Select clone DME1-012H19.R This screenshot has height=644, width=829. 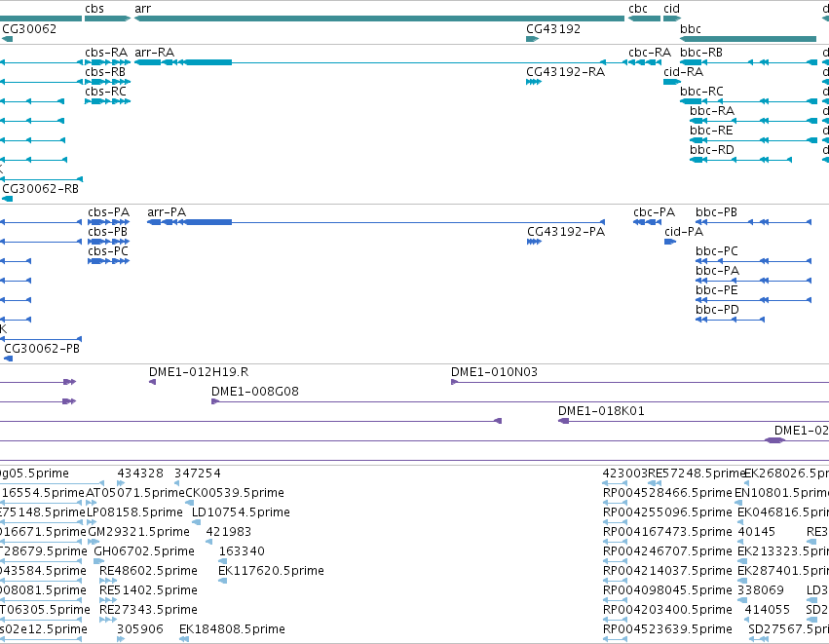pos(152,382)
